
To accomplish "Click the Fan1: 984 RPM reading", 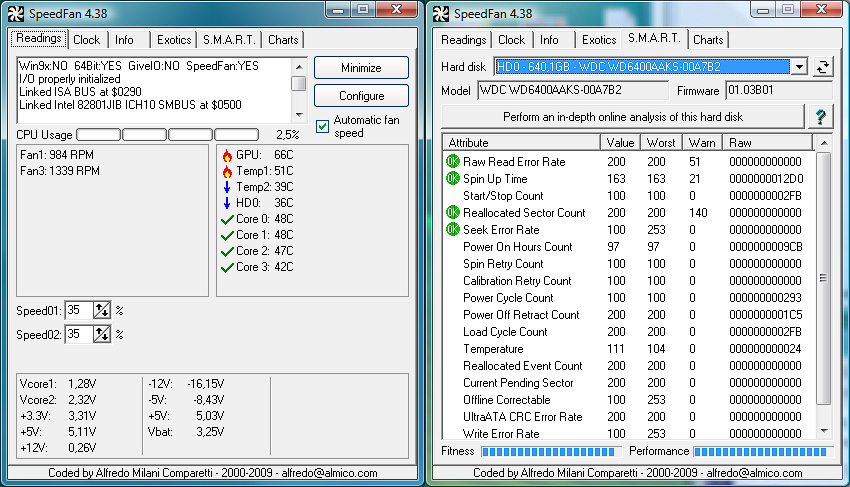I will (57, 155).
